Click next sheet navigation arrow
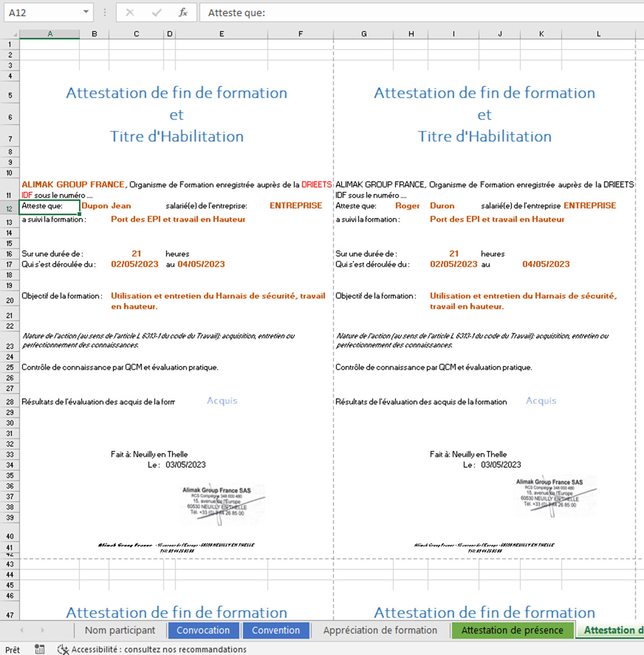The image size is (644, 655). pyautogui.click(x=42, y=630)
